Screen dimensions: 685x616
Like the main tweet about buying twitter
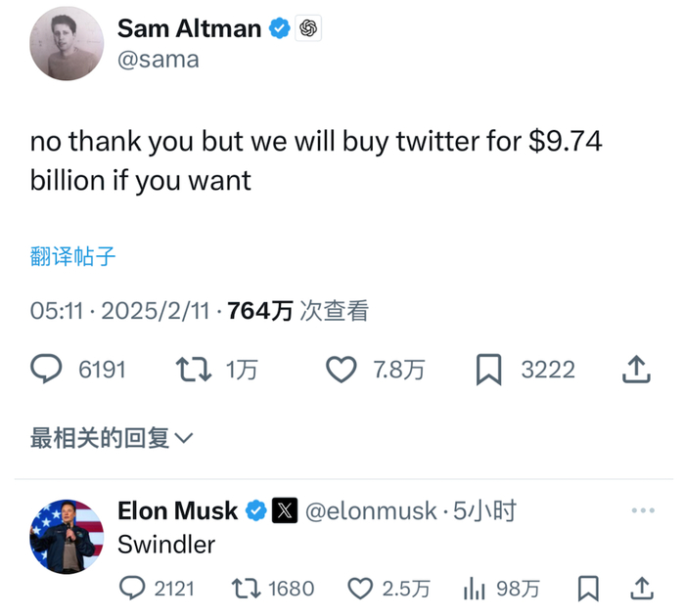[341, 370]
